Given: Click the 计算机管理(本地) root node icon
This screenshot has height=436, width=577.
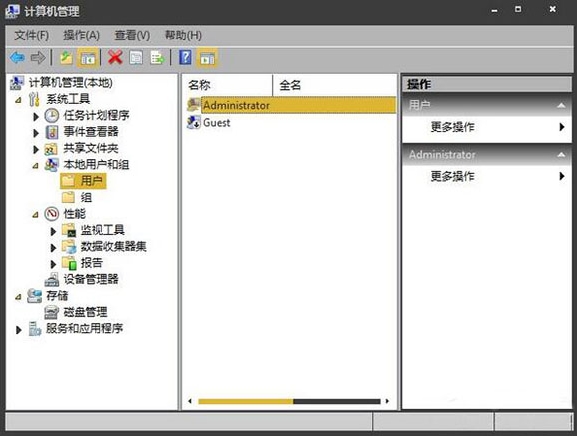Looking at the screenshot, I should 17,83.
